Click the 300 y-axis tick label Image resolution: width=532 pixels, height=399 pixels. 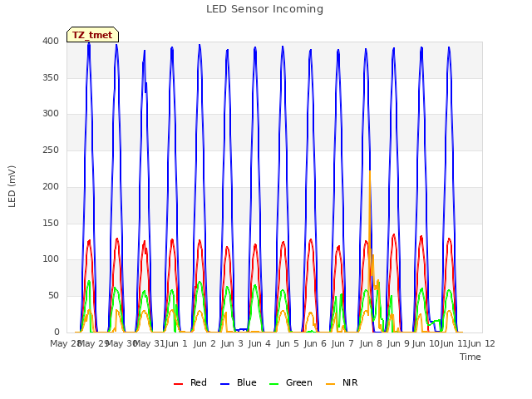click(x=51, y=113)
